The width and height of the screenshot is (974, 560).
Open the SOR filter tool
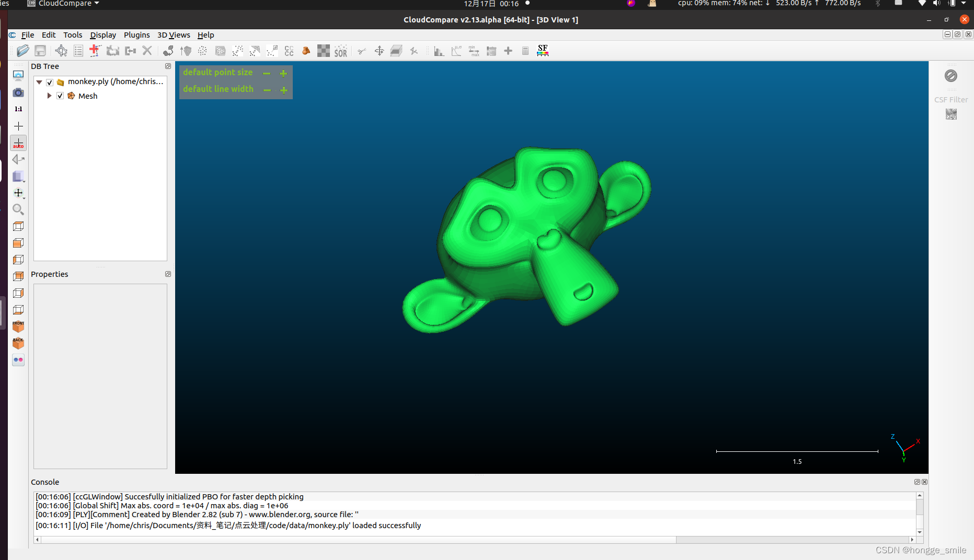pos(341,51)
